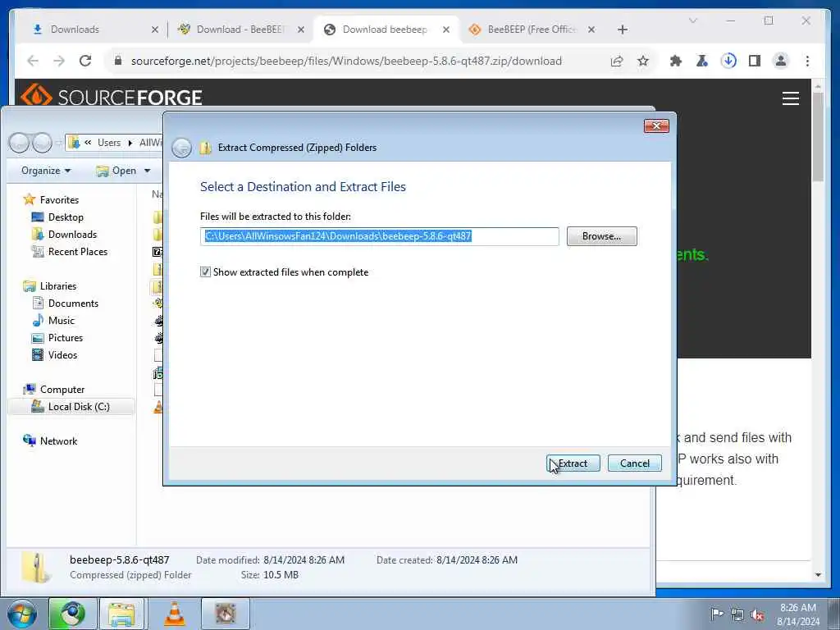Viewport: 840px width, 630px height.
Task: Expand the Open button dropdown arrow
Action: coord(147,171)
